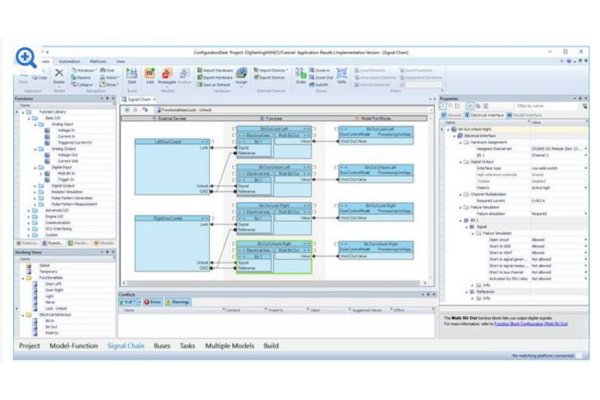Open the Select dropdown in Navigation group
The image size is (600, 400).
tap(109, 77)
